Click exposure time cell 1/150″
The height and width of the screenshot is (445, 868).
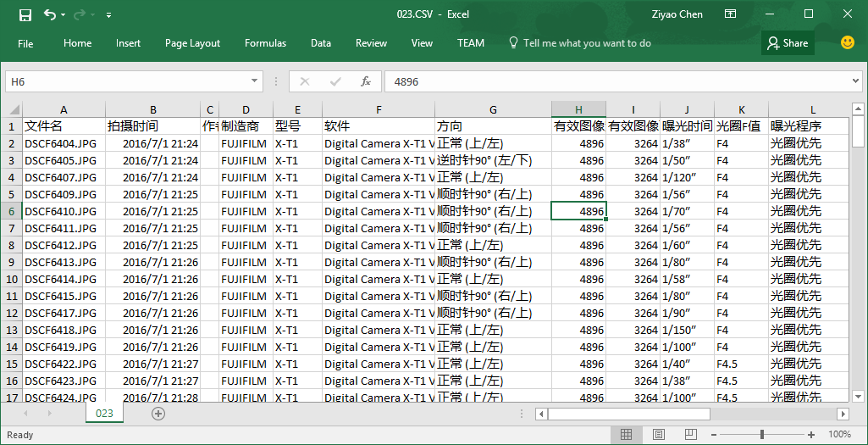click(x=687, y=330)
